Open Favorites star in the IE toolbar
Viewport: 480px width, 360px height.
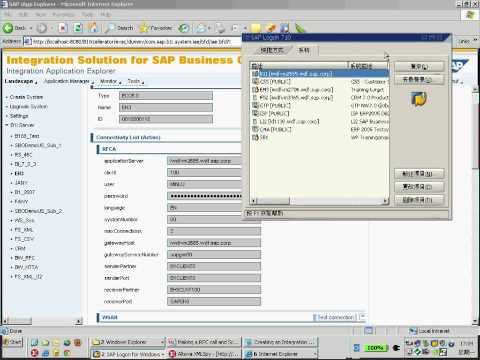[x=156, y=28]
